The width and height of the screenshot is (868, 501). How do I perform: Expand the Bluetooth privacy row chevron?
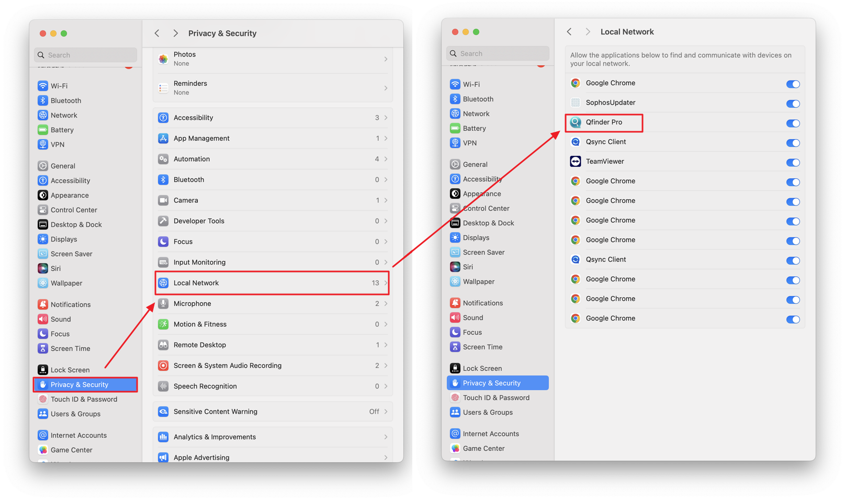(386, 179)
